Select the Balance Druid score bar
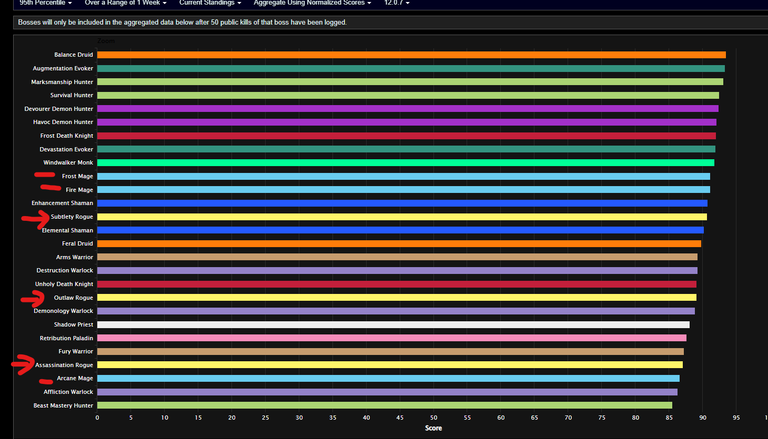 411,55
